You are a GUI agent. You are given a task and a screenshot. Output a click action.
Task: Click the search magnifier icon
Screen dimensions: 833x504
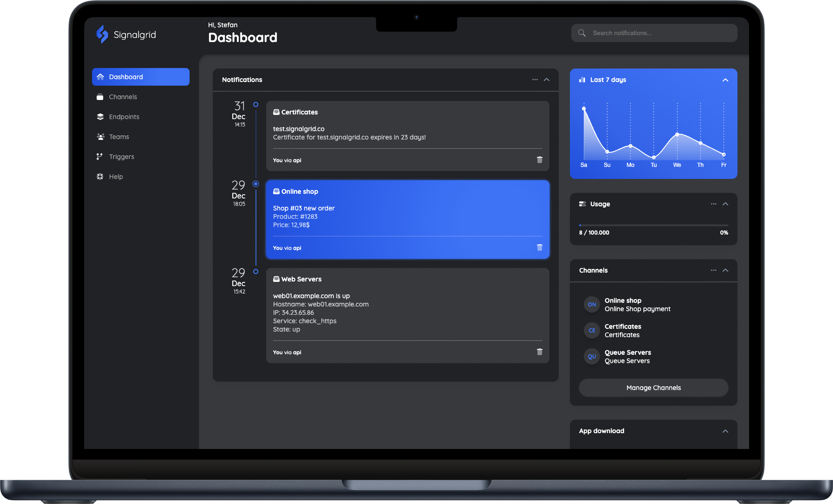tap(582, 33)
